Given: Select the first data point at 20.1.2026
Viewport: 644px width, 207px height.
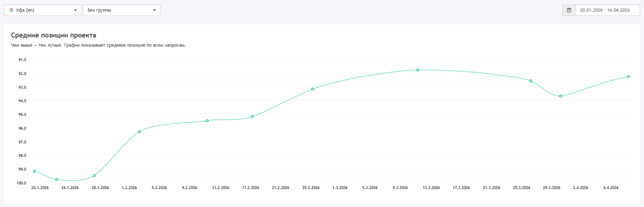Looking at the screenshot, I should point(34,171).
